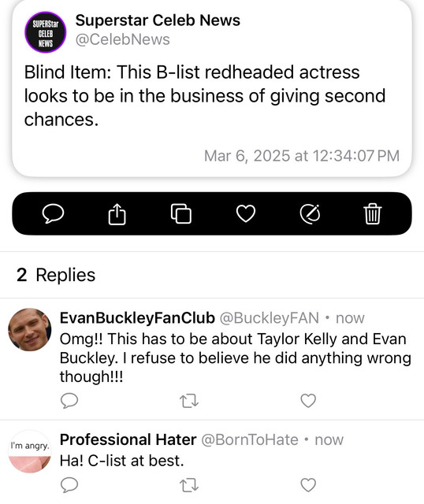Open the @BuckleyFAN handle
This screenshot has height=504, width=424.
pyautogui.click(x=270, y=318)
